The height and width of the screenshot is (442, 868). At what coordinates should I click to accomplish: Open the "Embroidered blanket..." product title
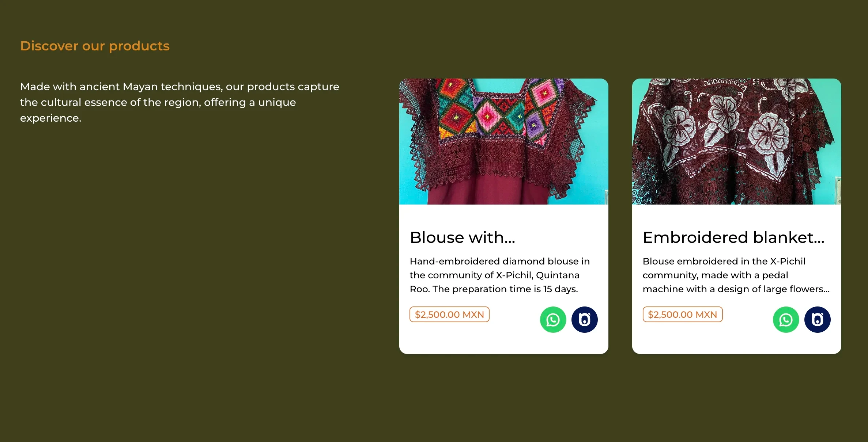click(733, 237)
